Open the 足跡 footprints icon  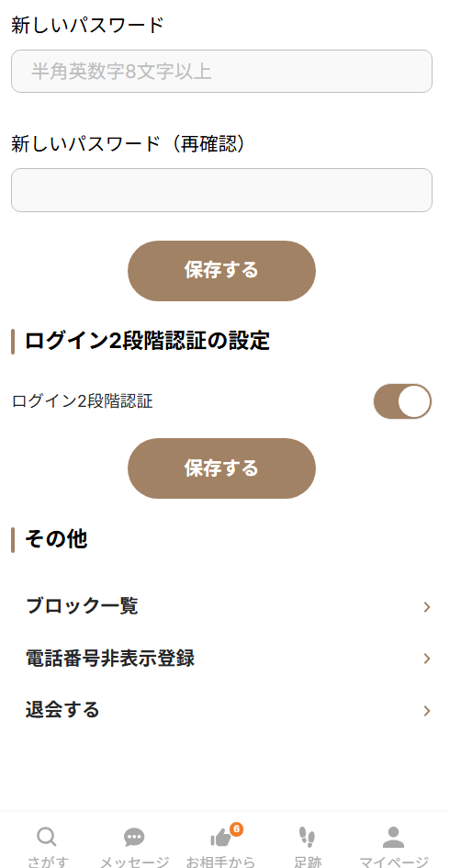click(x=307, y=837)
